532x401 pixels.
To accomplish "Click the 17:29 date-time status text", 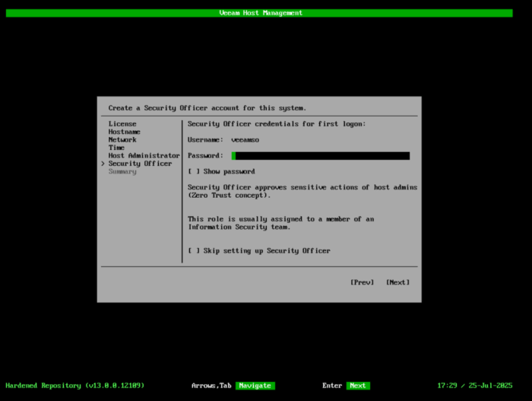I will (475, 386).
